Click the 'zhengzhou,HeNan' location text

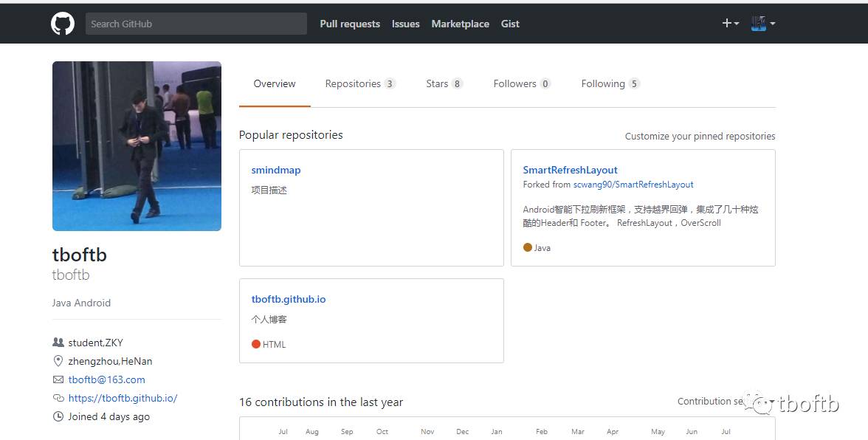[110, 361]
